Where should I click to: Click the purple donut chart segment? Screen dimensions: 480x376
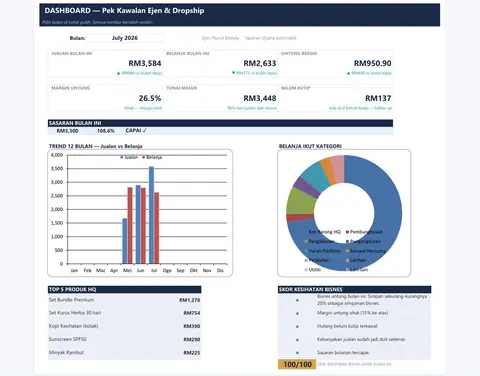[x=306, y=187]
